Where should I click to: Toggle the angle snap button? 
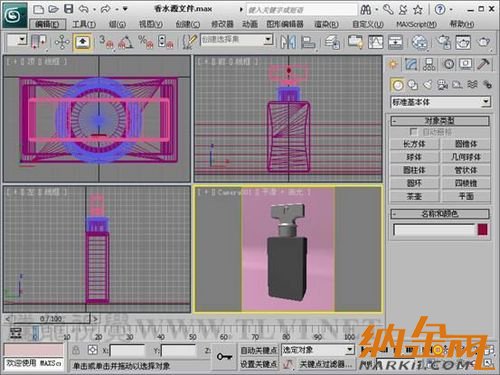tap(126, 42)
